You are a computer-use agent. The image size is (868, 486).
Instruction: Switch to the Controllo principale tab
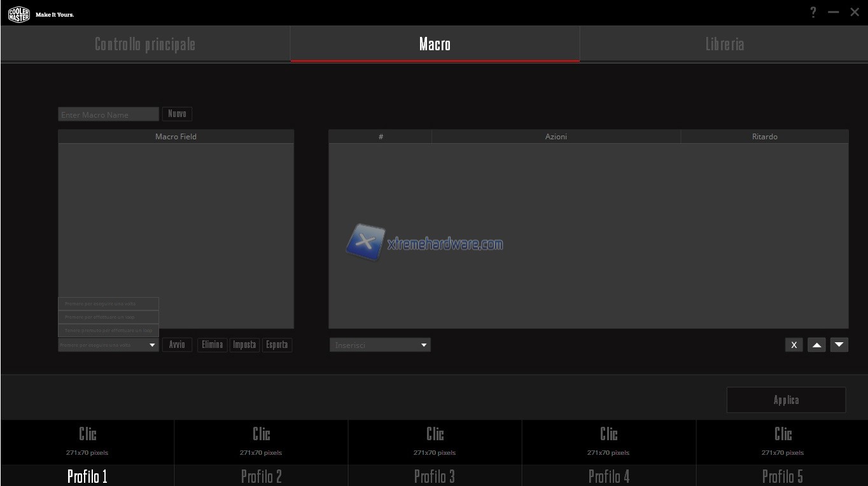tap(145, 44)
